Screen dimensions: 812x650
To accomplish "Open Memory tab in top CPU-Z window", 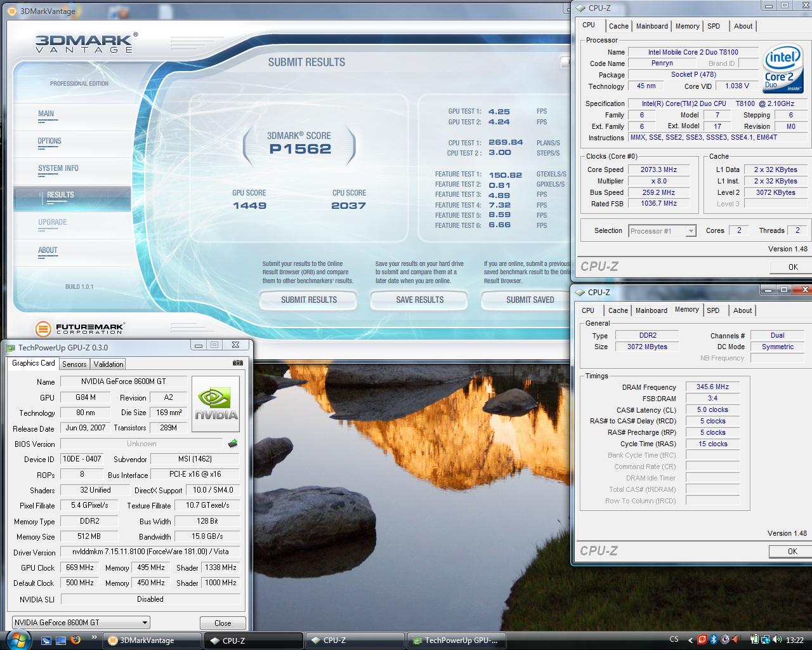I will [x=688, y=26].
